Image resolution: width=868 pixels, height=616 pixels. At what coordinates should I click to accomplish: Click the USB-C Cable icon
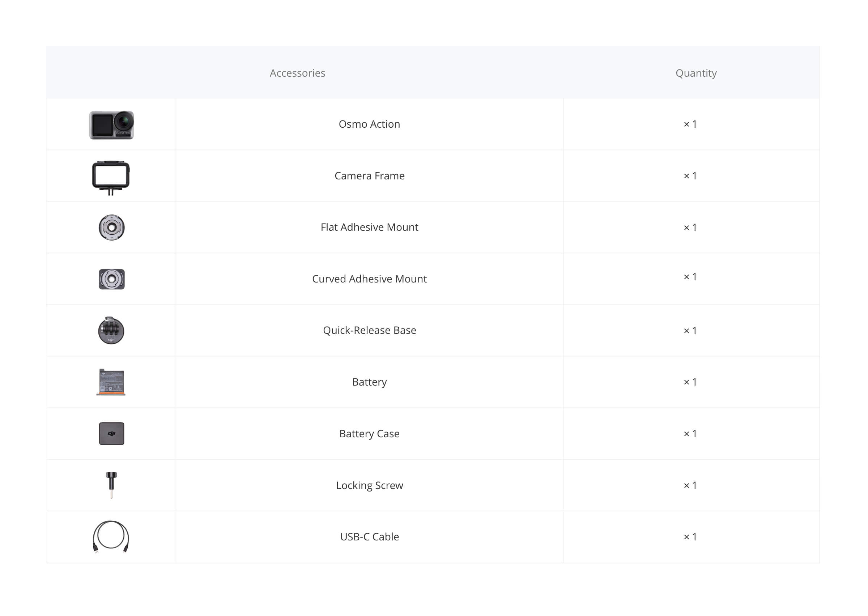coord(111,537)
